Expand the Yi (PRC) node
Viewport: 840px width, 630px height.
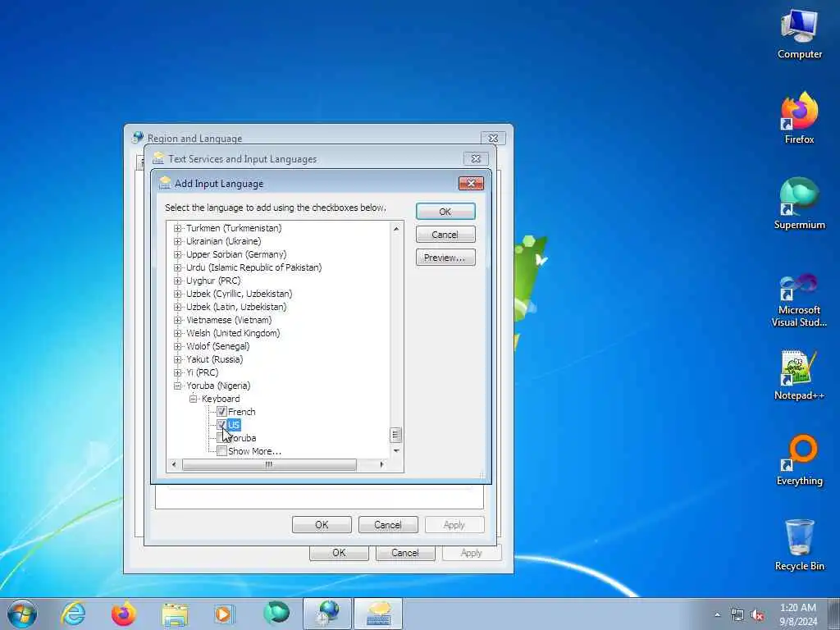click(178, 372)
